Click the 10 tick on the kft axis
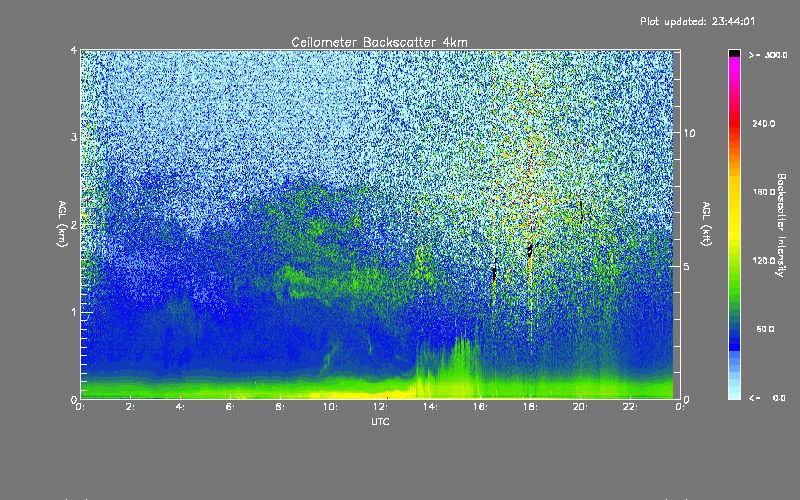The height and width of the screenshot is (500, 800). click(689, 133)
